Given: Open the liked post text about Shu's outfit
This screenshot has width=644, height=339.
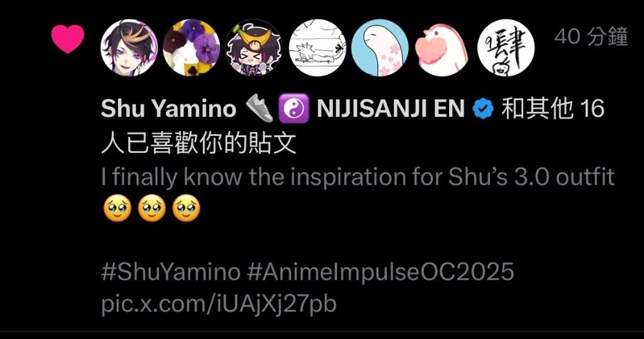Looking at the screenshot, I should tap(357, 177).
